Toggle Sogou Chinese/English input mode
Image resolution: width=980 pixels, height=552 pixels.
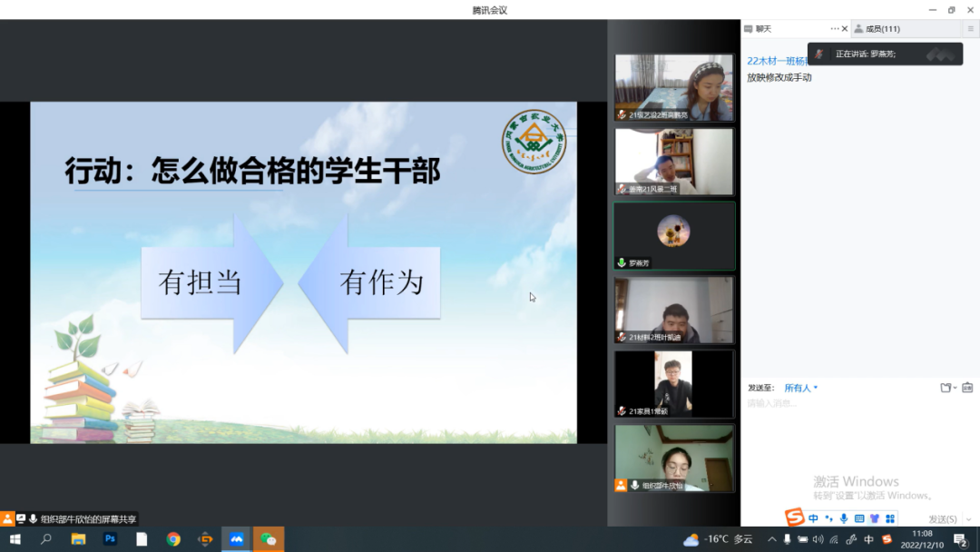813,518
